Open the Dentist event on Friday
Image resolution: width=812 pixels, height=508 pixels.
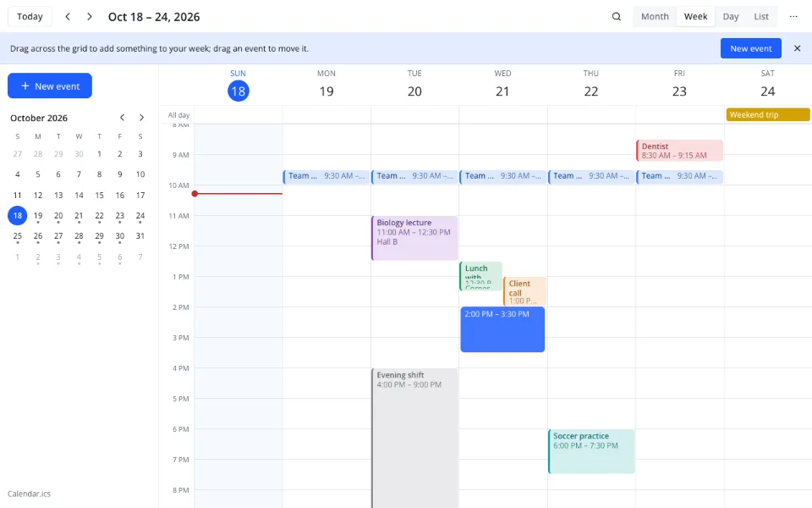pyautogui.click(x=679, y=151)
